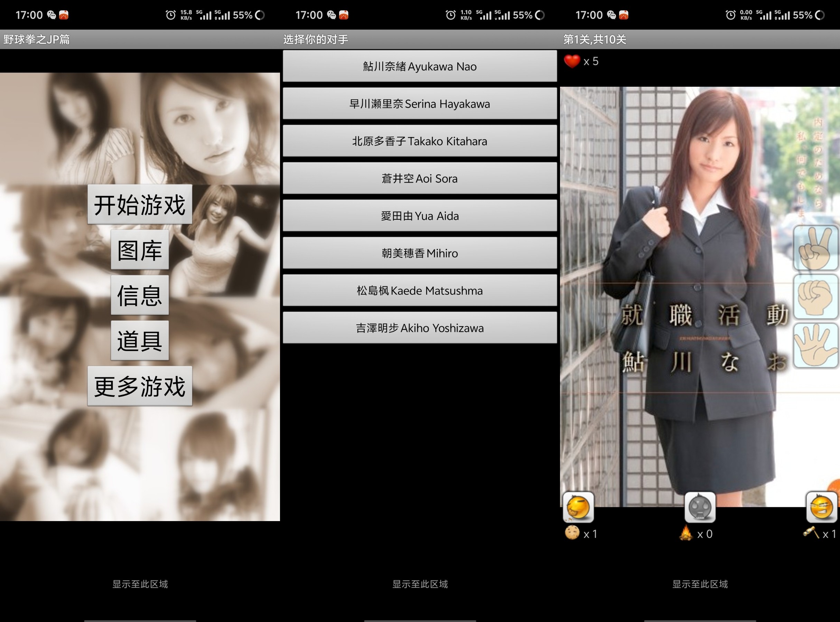The width and height of the screenshot is (840, 622).
Task: Select opponent Serina Hayakawa
Action: (x=420, y=104)
